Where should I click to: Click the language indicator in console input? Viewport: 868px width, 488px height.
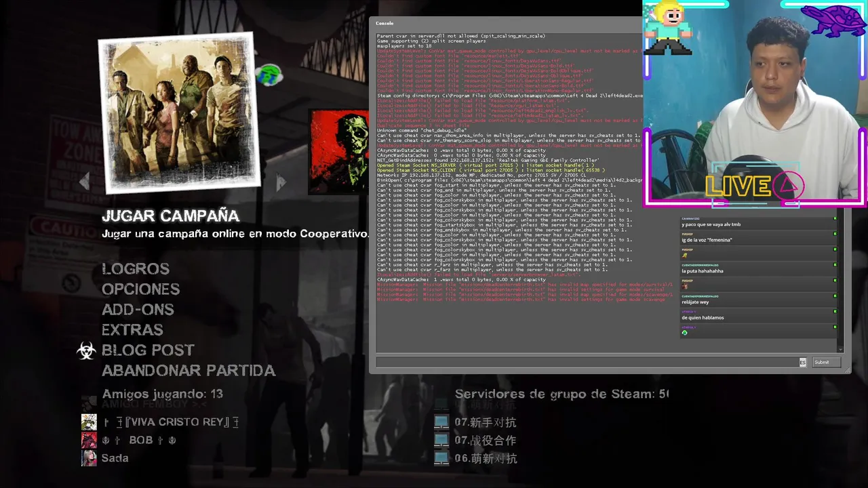point(803,363)
